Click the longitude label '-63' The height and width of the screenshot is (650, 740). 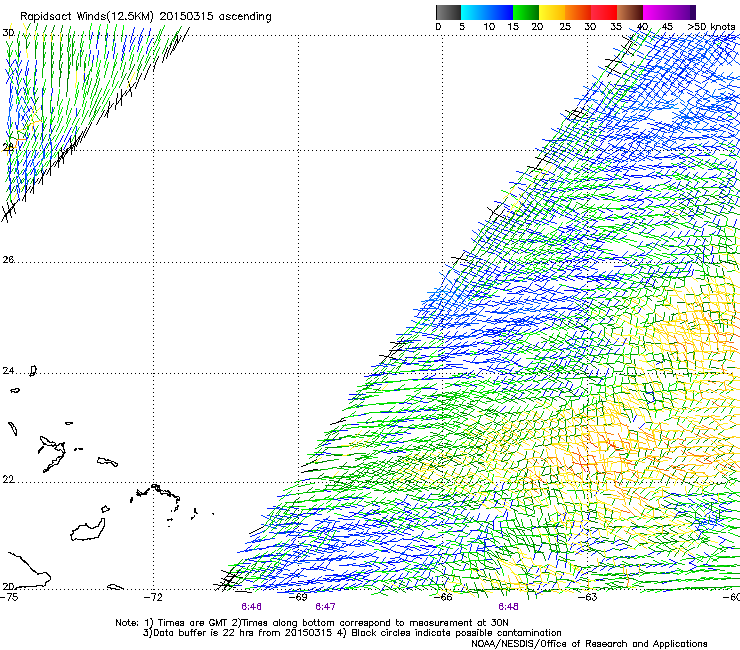(x=588, y=597)
